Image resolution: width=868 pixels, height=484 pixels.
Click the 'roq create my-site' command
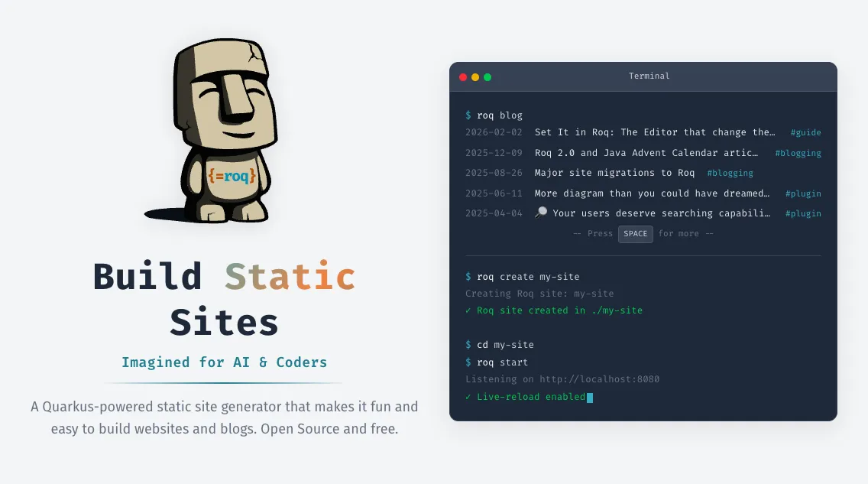[x=523, y=276]
